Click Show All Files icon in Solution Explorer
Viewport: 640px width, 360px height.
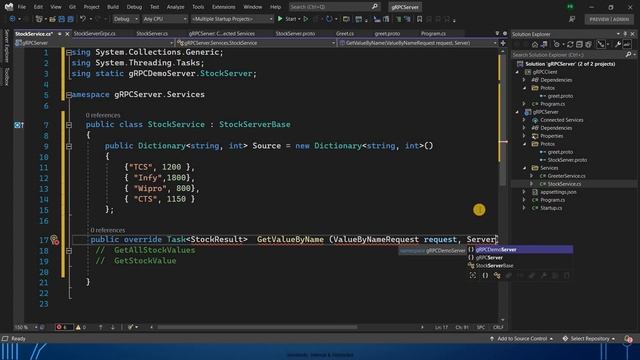[588, 44]
